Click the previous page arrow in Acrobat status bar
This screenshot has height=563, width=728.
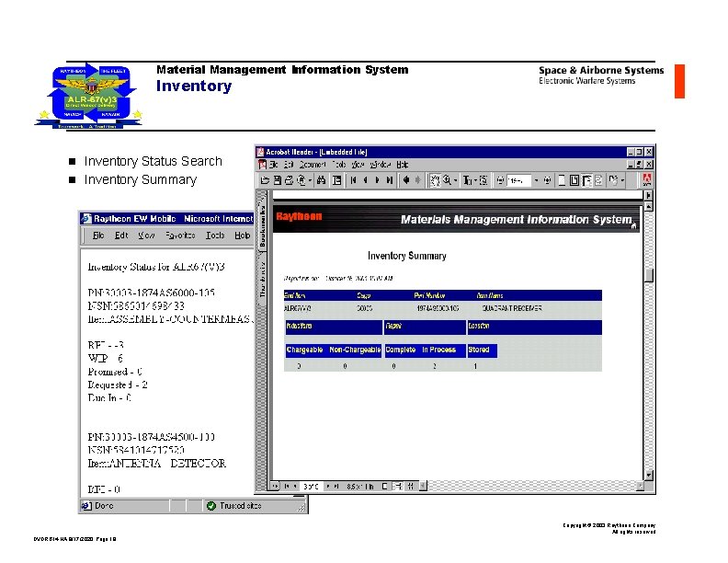(295, 487)
